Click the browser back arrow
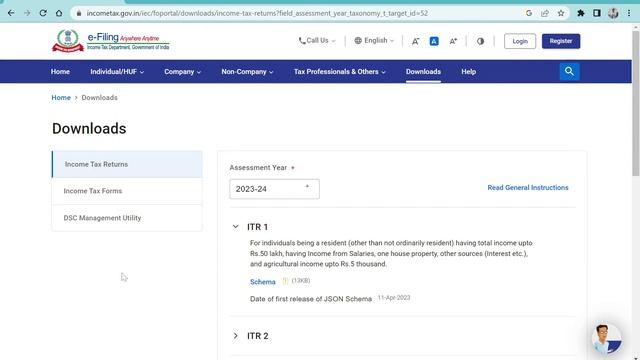Screen dimensions: 640x360 11,13
